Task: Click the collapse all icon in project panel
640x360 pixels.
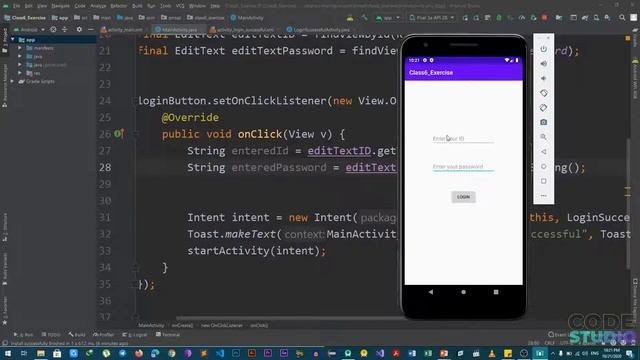Action: coord(64,29)
